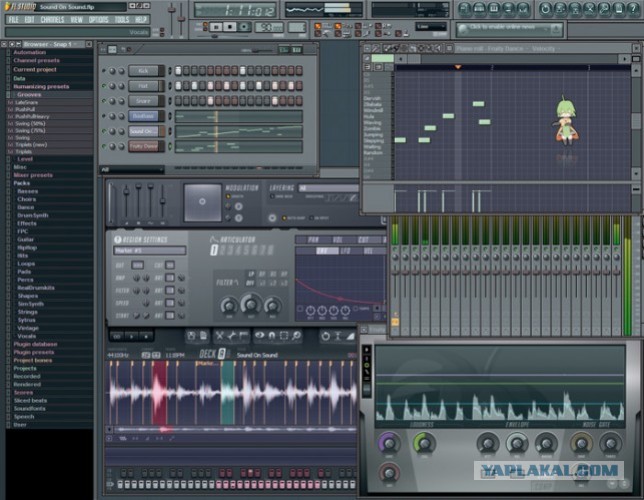Toggle the mute LED of Snare channel
Viewport: 644px width, 500px height.
(x=104, y=101)
